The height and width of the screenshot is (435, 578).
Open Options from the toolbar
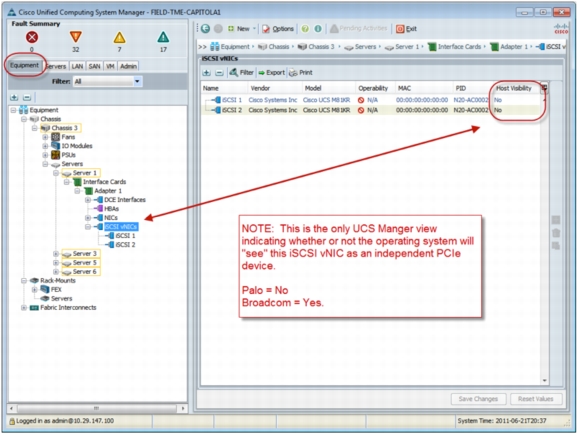(278, 29)
